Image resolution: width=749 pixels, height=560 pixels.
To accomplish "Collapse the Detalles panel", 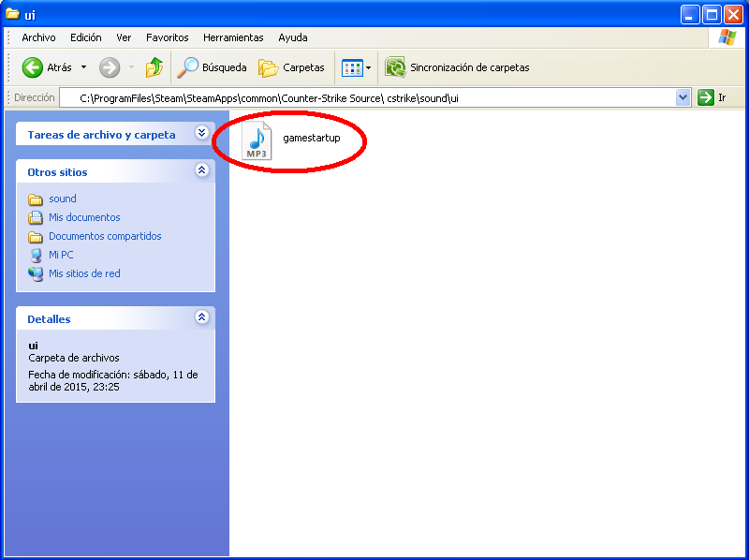I will tap(201, 317).
